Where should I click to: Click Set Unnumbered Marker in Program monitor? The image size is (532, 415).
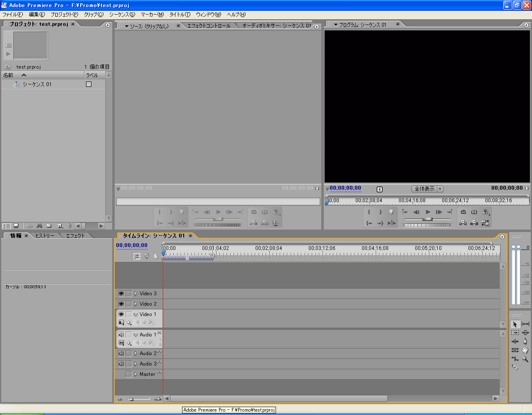tap(391, 212)
